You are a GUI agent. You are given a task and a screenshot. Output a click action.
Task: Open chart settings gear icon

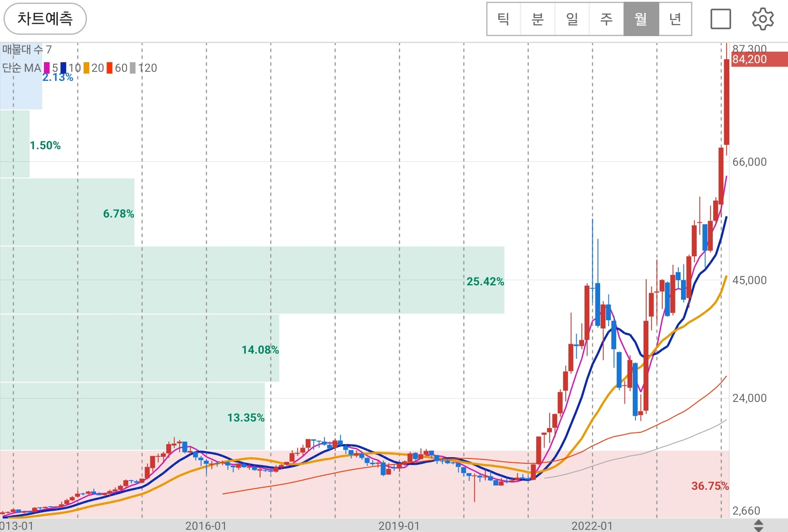point(763,19)
